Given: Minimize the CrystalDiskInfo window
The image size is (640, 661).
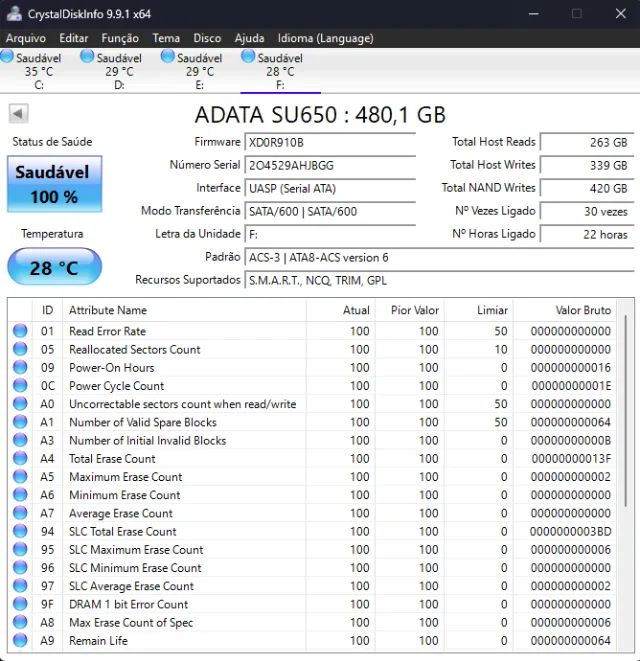Looking at the screenshot, I should (534, 14).
